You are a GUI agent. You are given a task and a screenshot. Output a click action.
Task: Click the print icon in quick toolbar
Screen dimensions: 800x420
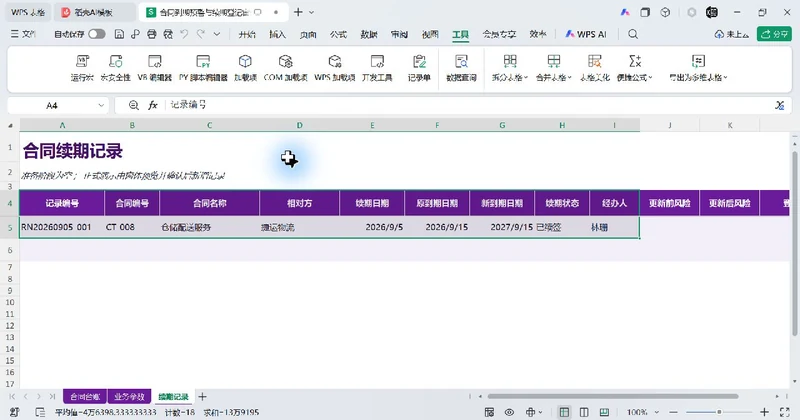152,34
